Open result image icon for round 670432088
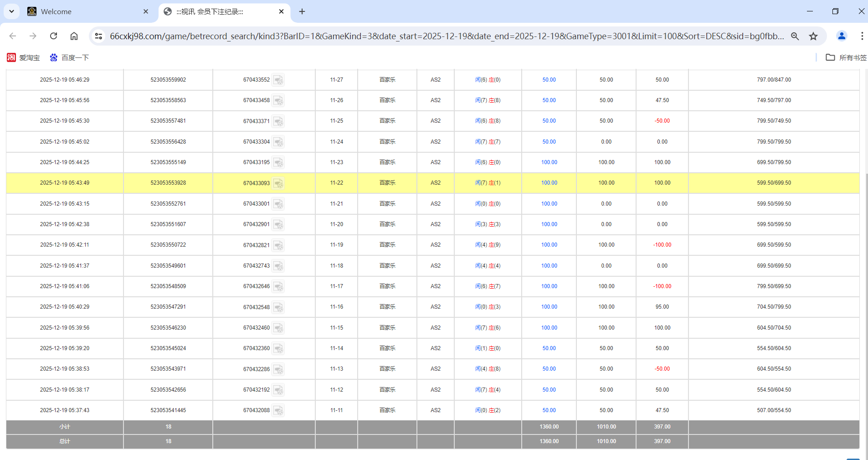This screenshot has height=460, width=868. coord(278,411)
